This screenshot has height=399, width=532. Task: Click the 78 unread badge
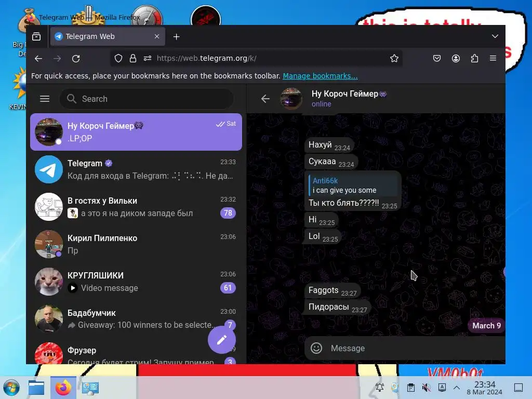click(x=228, y=212)
